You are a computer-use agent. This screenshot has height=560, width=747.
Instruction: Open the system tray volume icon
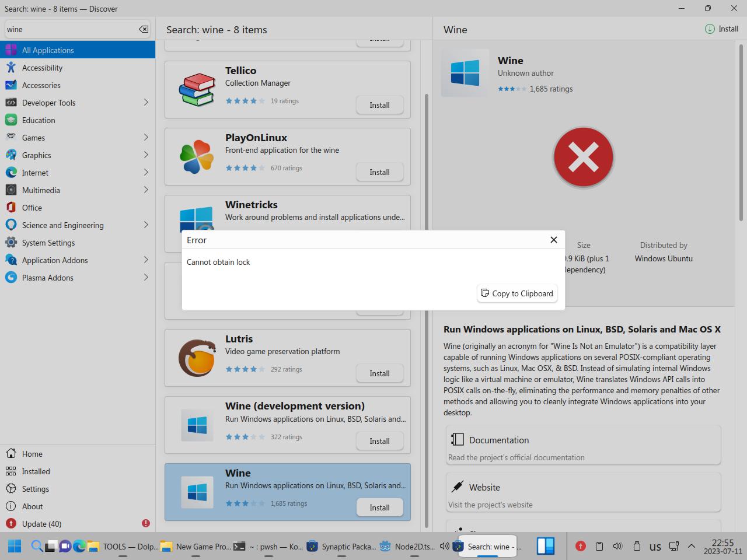point(617,546)
